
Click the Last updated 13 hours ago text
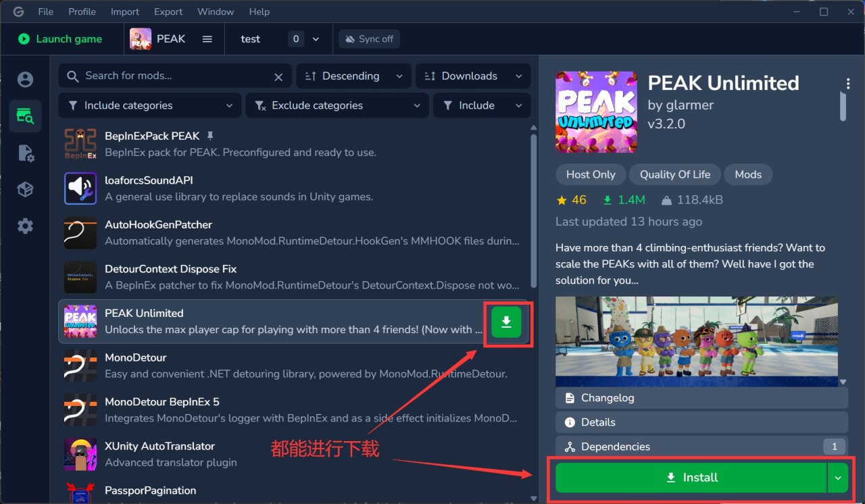pyautogui.click(x=628, y=222)
